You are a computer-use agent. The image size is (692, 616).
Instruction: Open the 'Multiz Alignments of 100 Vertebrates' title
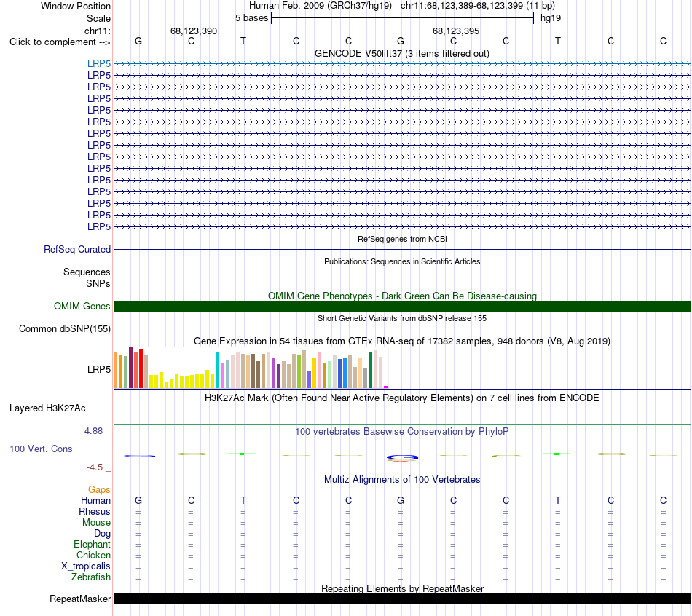[x=402, y=480]
